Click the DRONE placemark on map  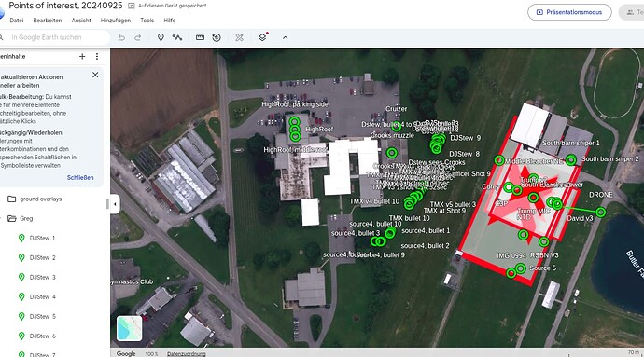click(600, 213)
